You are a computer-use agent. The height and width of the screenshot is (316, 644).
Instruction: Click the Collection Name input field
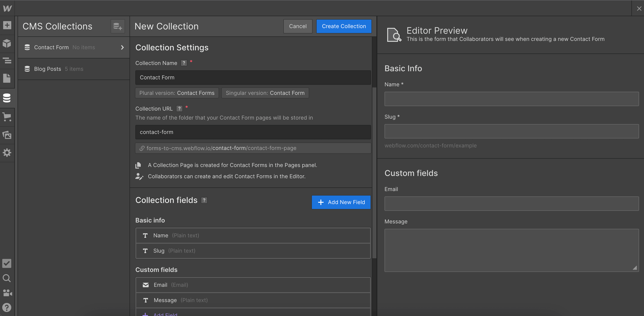pyautogui.click(x=253, y=78)
